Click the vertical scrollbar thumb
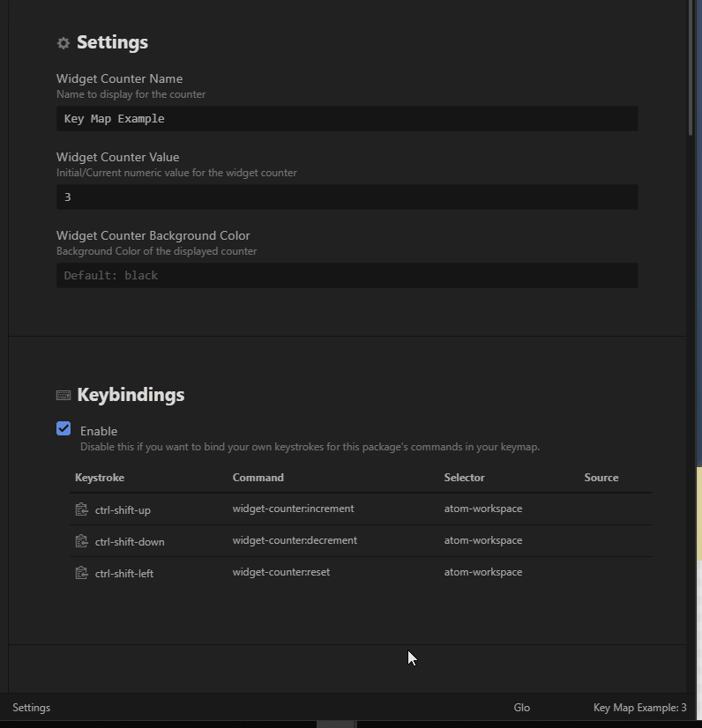 (691, 67)
